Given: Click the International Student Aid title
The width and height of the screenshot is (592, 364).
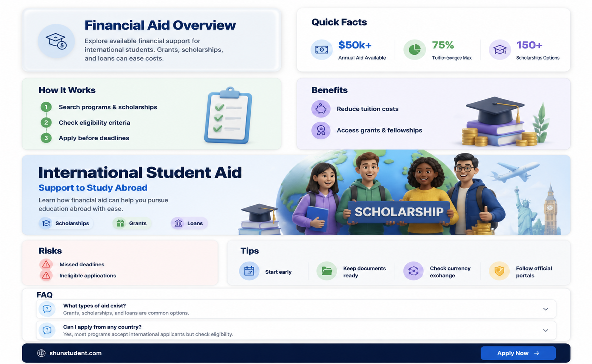Looking at the screenshot, I should [x=140, y=173].
